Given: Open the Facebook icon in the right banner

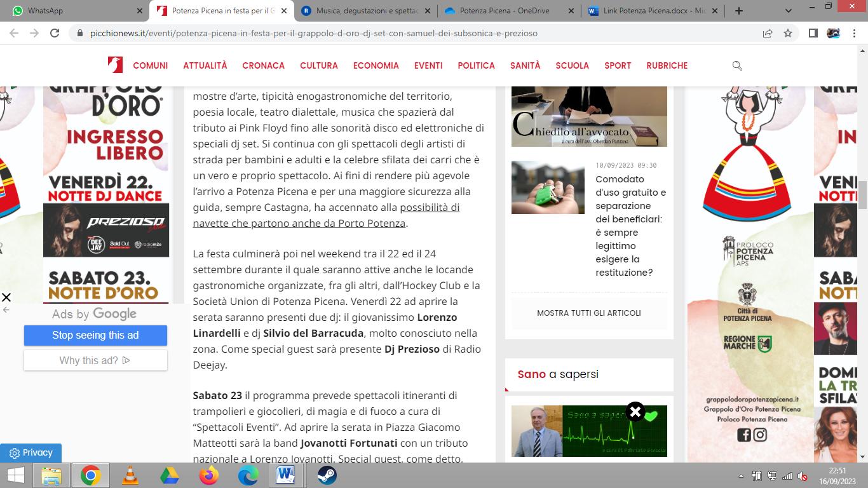Looking at the screenshot, I should click(x=744, y=435).
